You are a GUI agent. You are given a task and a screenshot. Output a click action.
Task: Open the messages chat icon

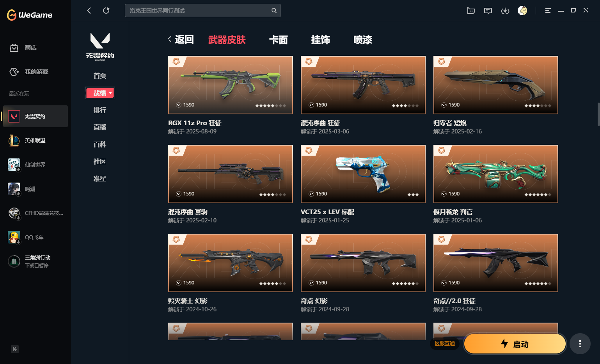click(488, 11)
